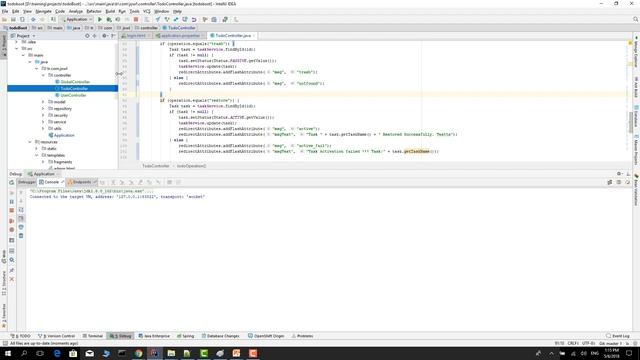Viewport: 640px width, 360px height.
Task: Open the Event Log in status bar
Action: [x=618, y=336]
